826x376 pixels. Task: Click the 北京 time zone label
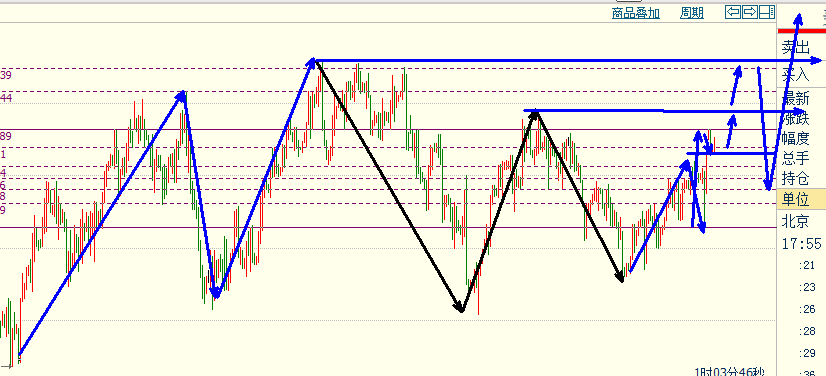795,221
